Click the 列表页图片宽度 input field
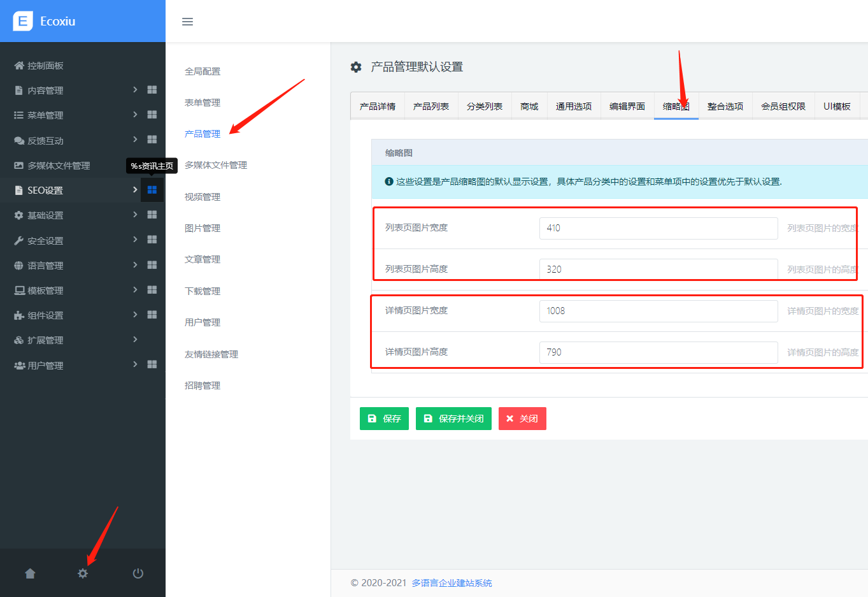This screenshot has width=868, height=597. point(658,228)
